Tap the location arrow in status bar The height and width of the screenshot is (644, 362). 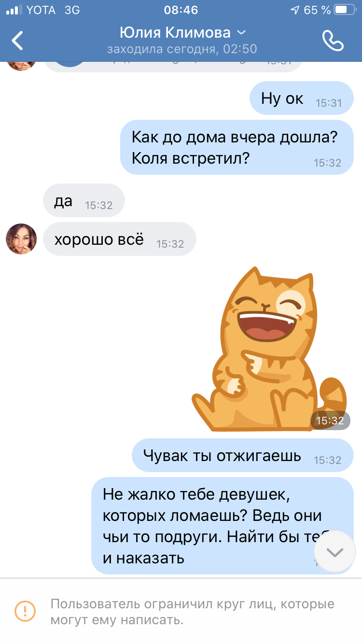coord(294,10)
